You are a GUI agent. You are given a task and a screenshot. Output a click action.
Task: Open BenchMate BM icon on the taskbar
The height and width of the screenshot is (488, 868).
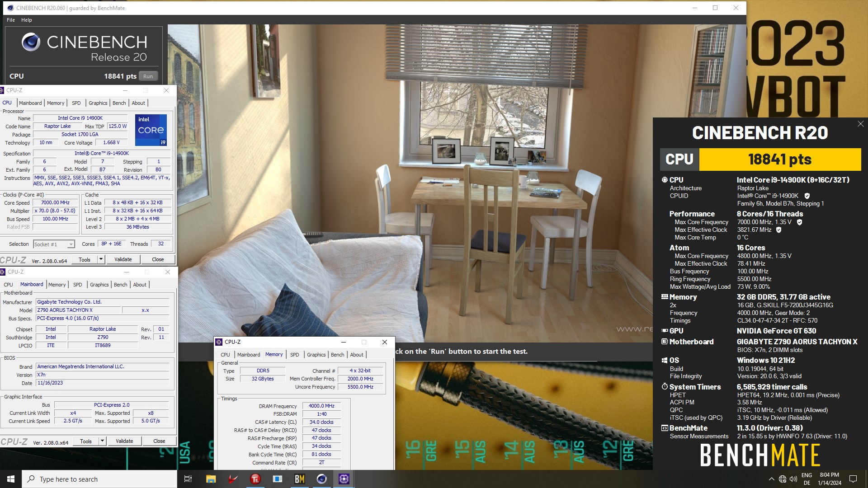coord(299,479)
